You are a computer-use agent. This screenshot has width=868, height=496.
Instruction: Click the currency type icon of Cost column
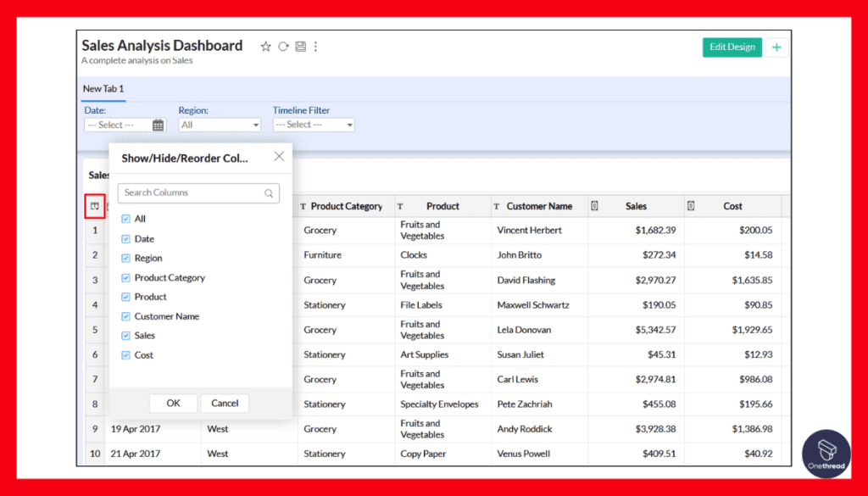691,206
